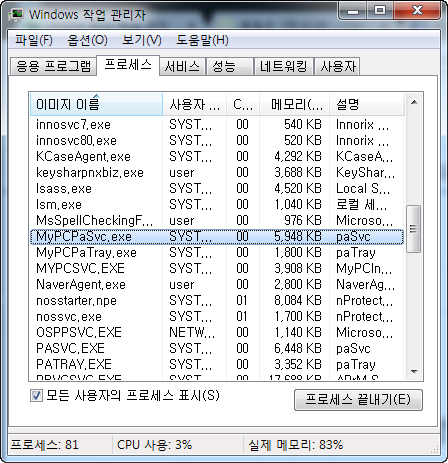The image size is (448, 463).
Task: Click 실제 메모리: 83% status entry
Action: [x=296, y=445]
